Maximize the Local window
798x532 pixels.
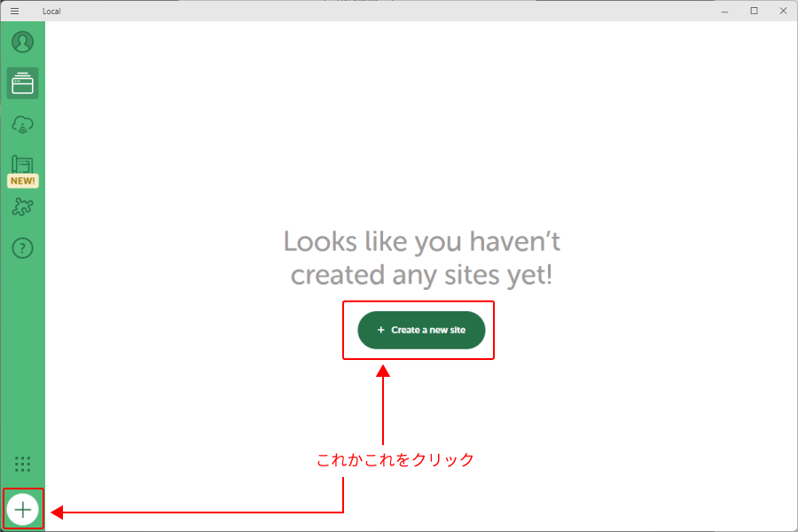click(x=754, y=11)
